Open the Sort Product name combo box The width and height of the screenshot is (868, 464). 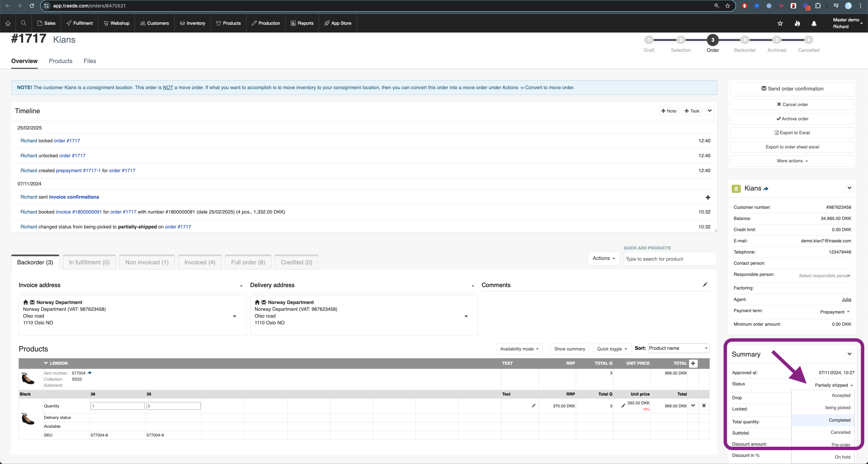(x=678, y=348)
